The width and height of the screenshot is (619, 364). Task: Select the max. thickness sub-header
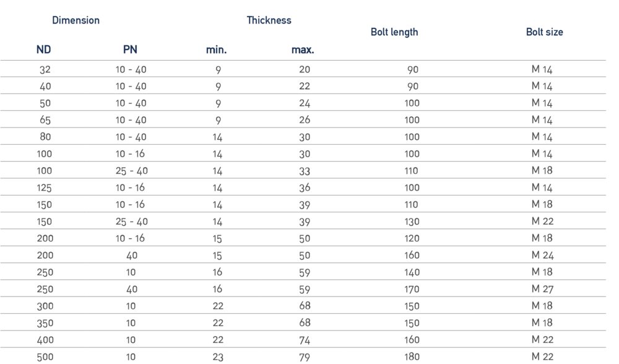tap(303, 50)
